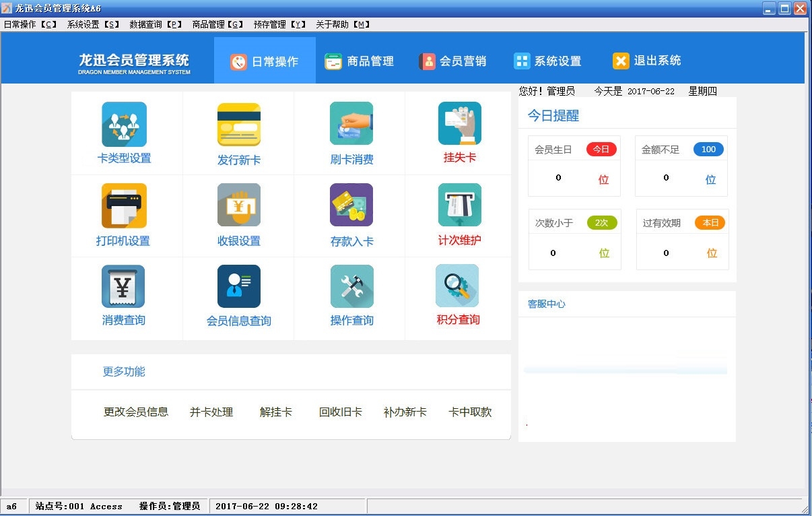812x516 pixels.
Task: Open the 存款入卡 deposit icon
Action: pyautogui.click(x=351, y=205)
